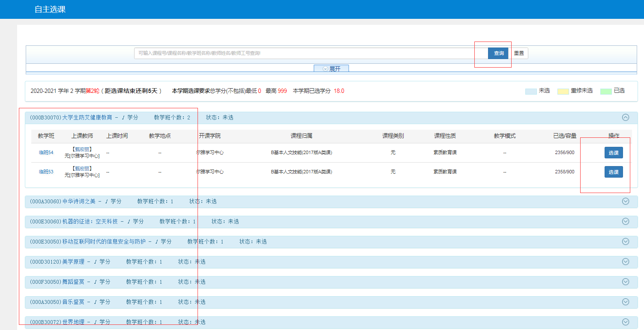Click 选课 for class 临班53
Image resolution: width=644 pixels, height=330 pixels.
(613, 172)
